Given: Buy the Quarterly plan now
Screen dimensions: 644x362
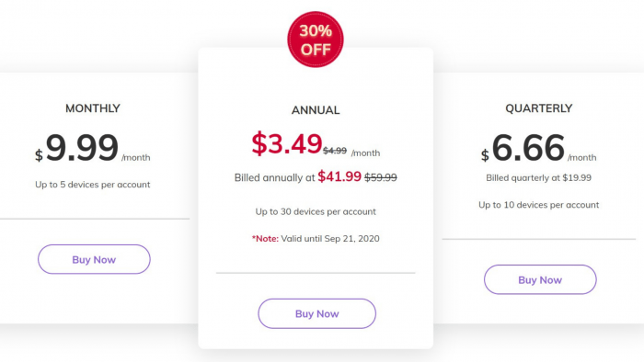Looking at the screenshot, I should tap(540, 279).
